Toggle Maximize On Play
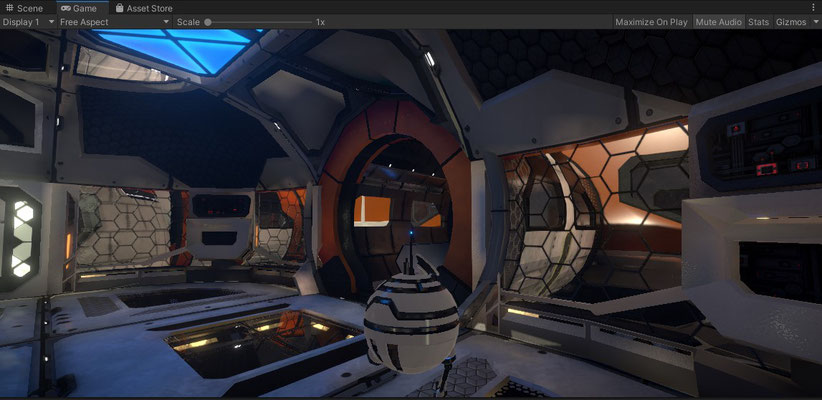This screenshot has height=400, width=822. pyautogui.click(x=651, y=22)
